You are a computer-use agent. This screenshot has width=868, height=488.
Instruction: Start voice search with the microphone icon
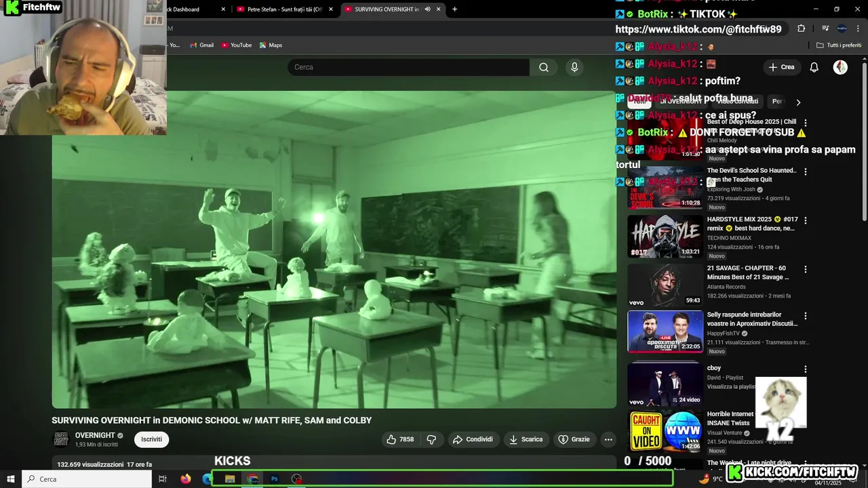[x=574, y=67]
